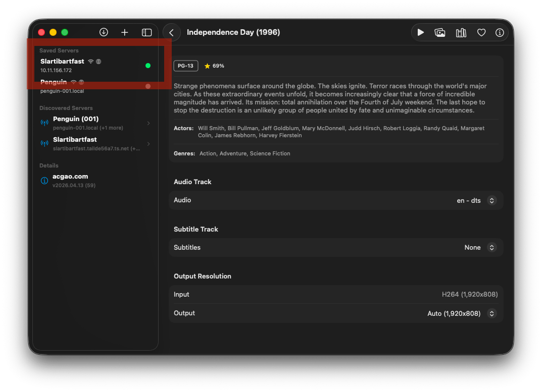The image size is (542, 392).
Task: Mark movie as favorite with heart icon
Action: pyautogui.click(x=481, y=33)
